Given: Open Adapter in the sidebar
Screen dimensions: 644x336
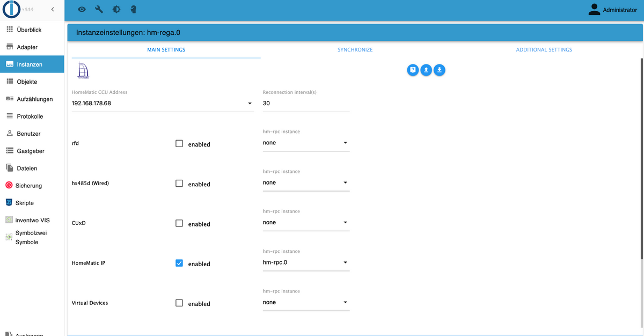Looking at the screenshot, I should pyautogui.click(x=32, y=47).
